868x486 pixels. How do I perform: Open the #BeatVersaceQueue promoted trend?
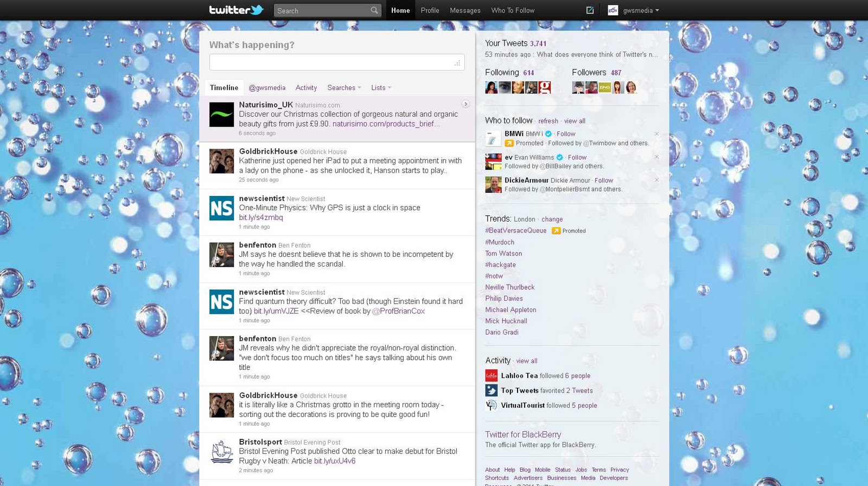click(x=516, y=231)
